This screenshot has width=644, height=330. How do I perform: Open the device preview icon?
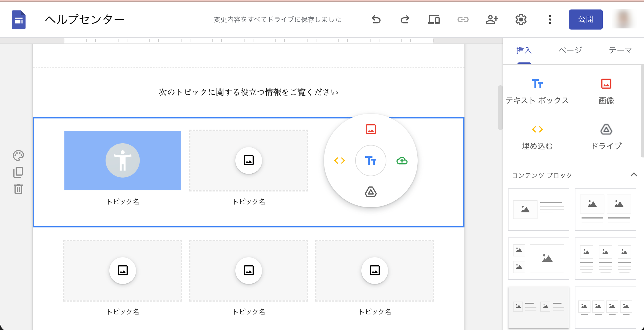click(x=434, y=20)
